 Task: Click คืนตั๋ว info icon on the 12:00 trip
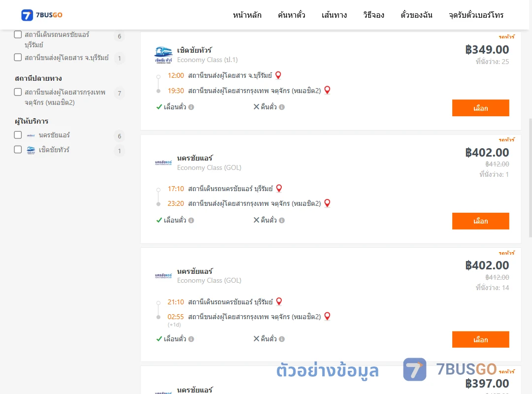(x=282, y=107)
